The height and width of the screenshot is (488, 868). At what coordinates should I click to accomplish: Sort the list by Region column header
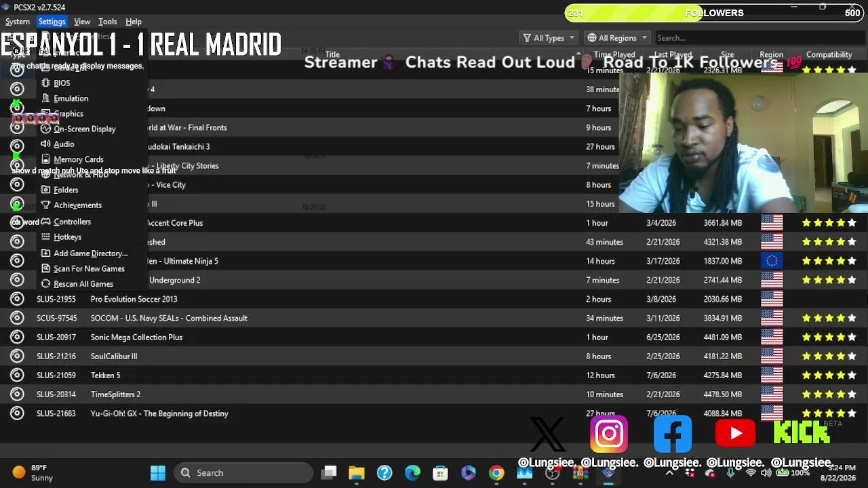click(x=771, y=55)
